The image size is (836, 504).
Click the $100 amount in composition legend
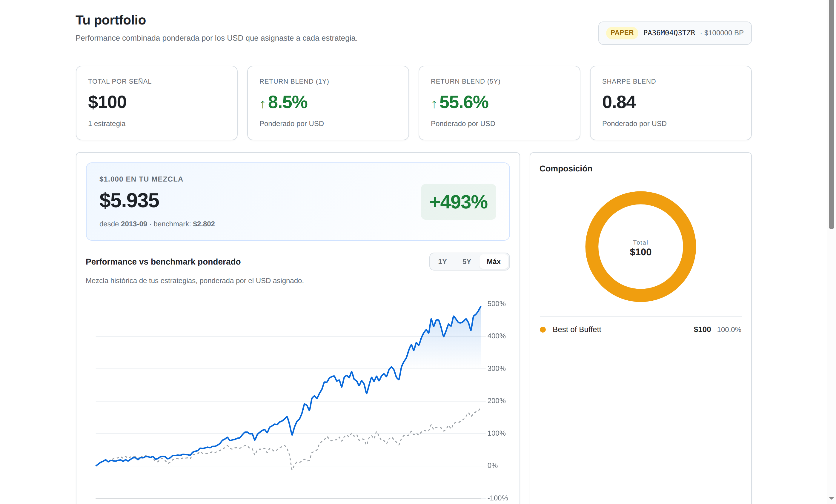702,330
